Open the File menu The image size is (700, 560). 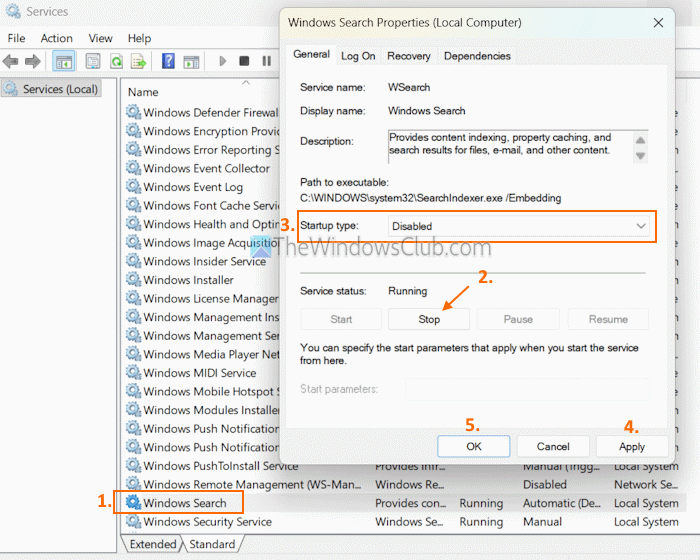(x=17, y=38)
